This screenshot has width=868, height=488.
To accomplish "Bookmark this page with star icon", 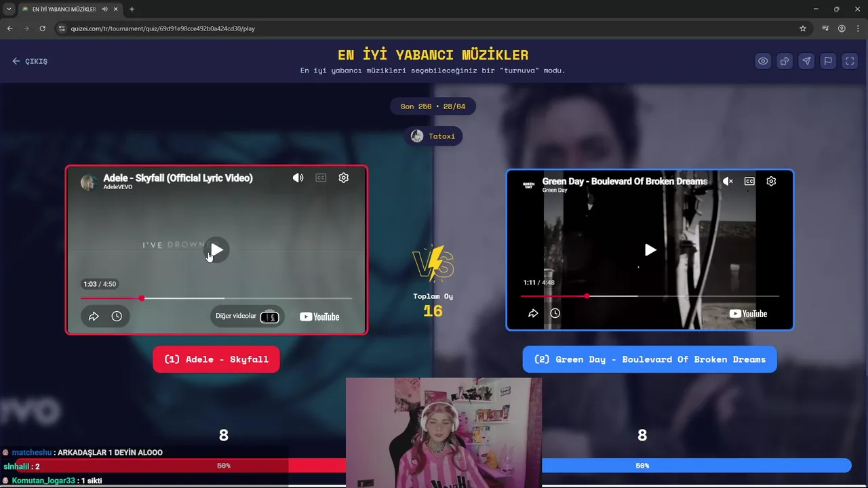I will coord(803,28).
